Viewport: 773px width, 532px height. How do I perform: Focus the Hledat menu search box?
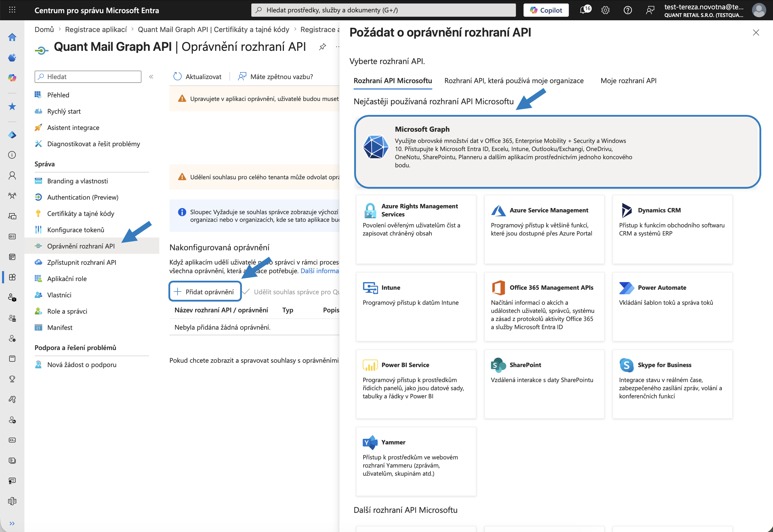coord(88,77)
